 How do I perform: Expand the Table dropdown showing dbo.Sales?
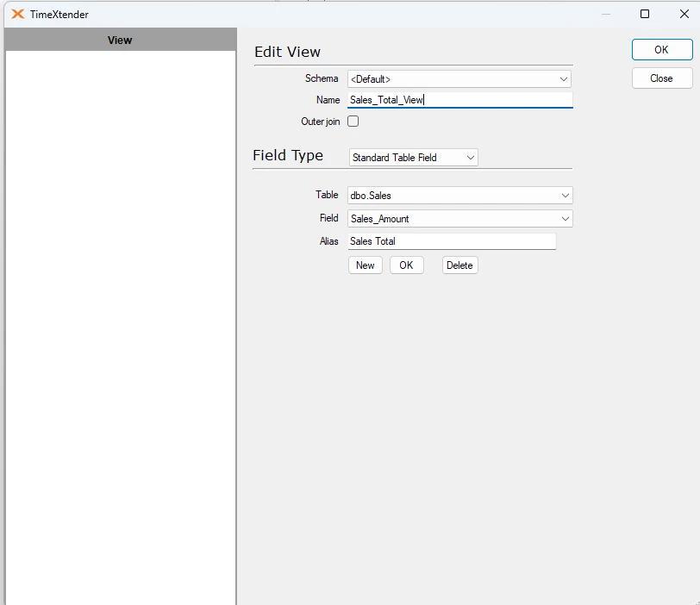459,196
